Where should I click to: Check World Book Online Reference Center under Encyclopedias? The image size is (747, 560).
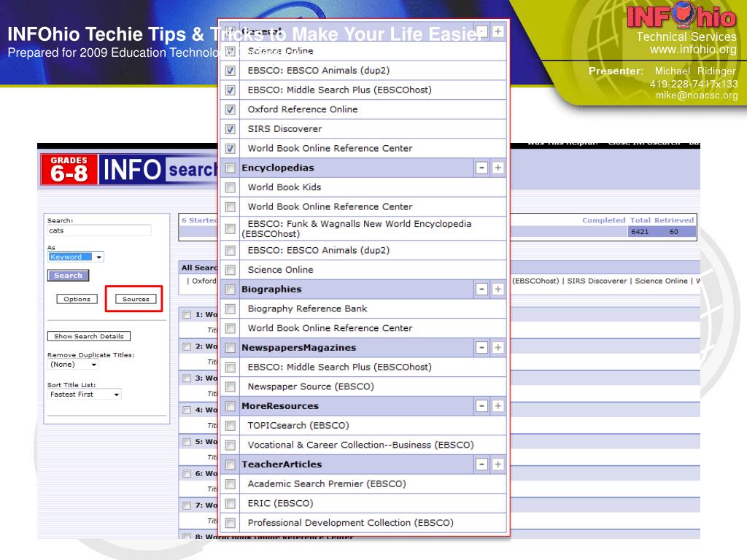click(230, 207)
